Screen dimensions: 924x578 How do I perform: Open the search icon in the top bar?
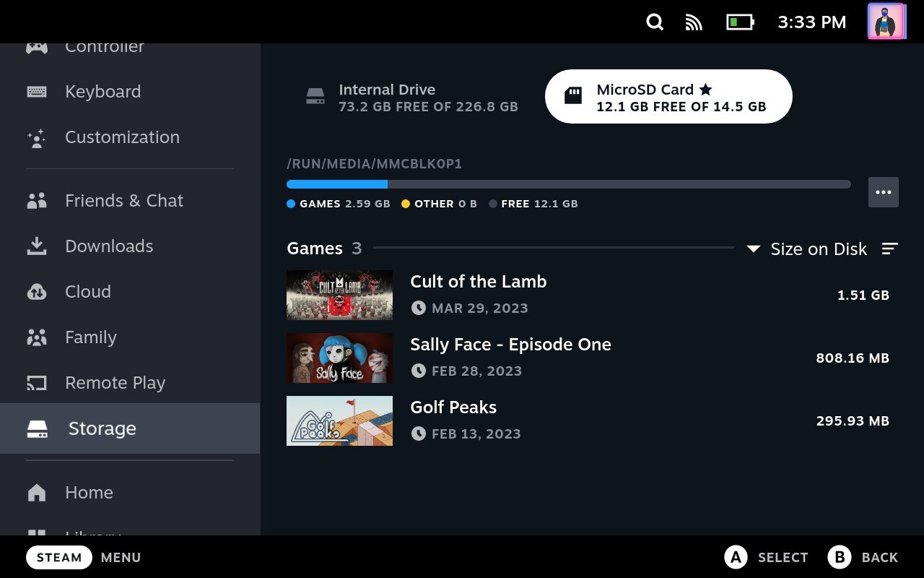coord(655,22)
